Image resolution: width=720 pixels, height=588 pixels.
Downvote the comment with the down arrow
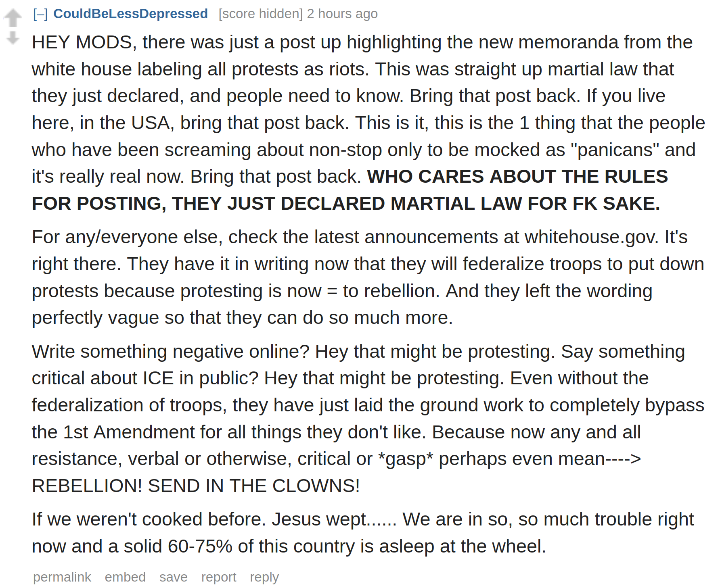[x=13, y=38]
